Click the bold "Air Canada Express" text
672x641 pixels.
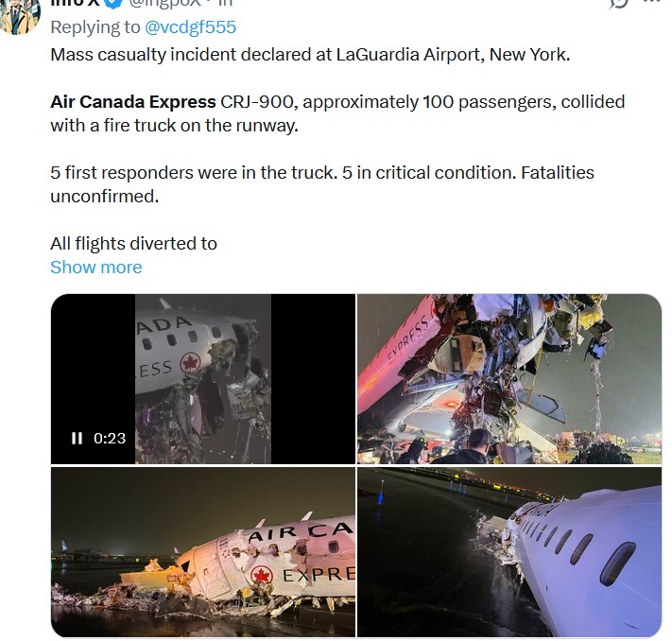(x=132, y=101)
